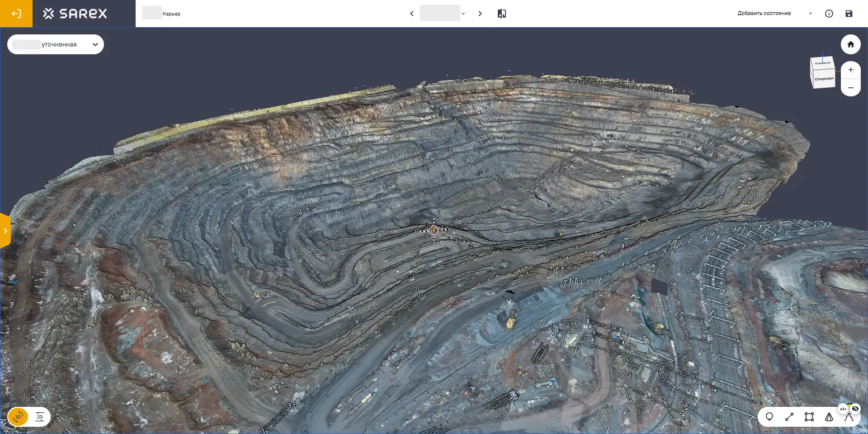The image size is (868, 434).
Task: Toggle annotation visibility with crossed-eye icon
Action: [855, 409]
